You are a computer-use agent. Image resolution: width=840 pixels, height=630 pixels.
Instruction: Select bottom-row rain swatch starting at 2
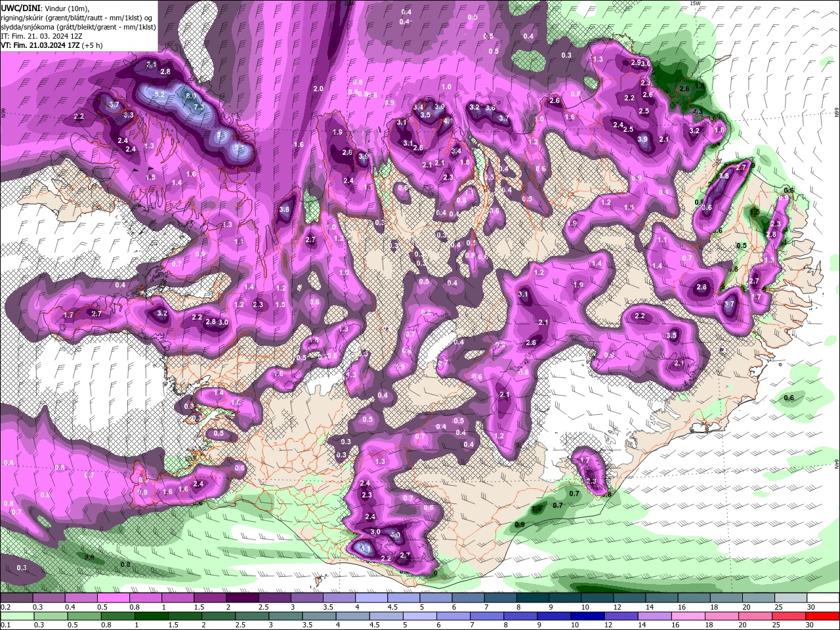218,616
